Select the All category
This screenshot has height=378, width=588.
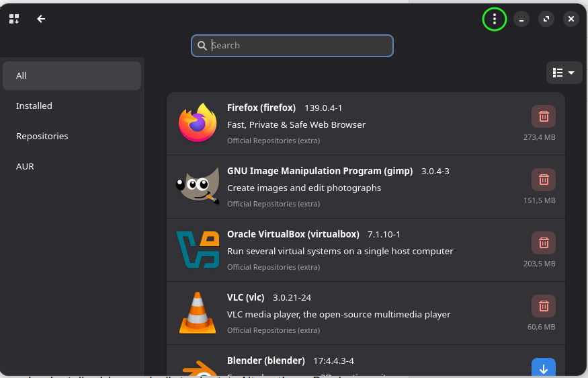tap(72, 76)
